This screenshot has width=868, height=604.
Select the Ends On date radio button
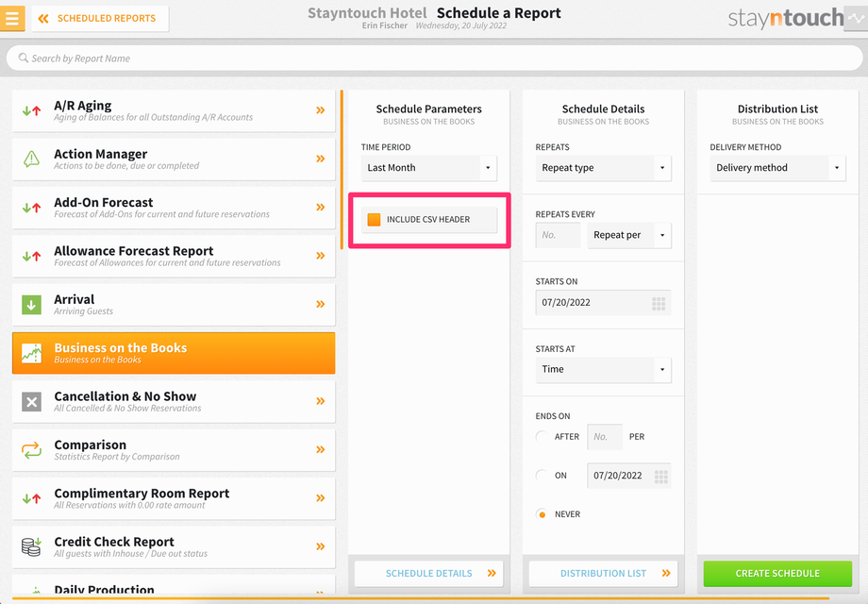(542, 476)
